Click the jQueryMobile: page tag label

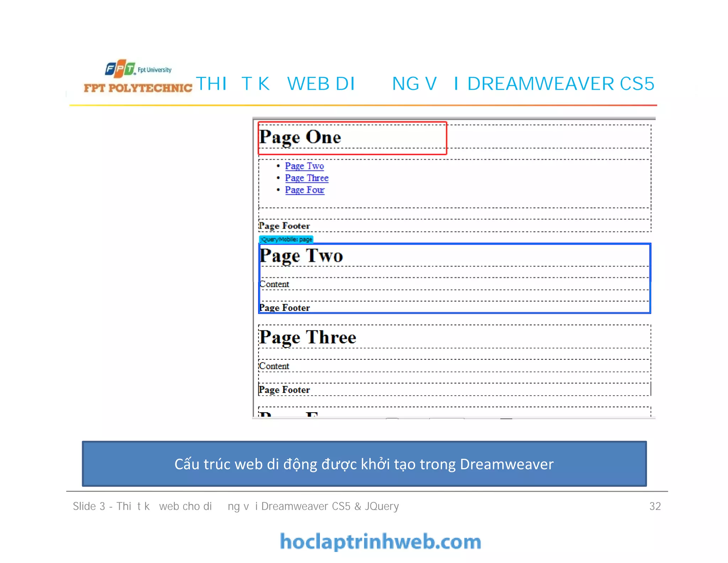coord(286,239)
